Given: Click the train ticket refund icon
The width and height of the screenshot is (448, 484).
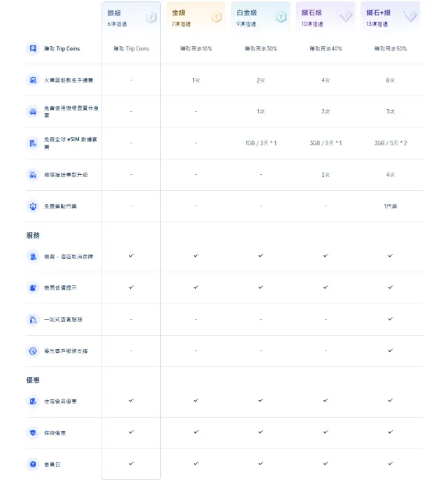Looking at the screenshot, I should pyautogui.click(x=33, y=80).
